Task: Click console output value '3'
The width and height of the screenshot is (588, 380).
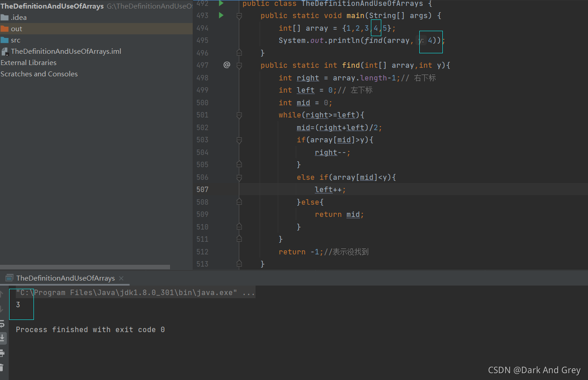Action: point(18,305)
